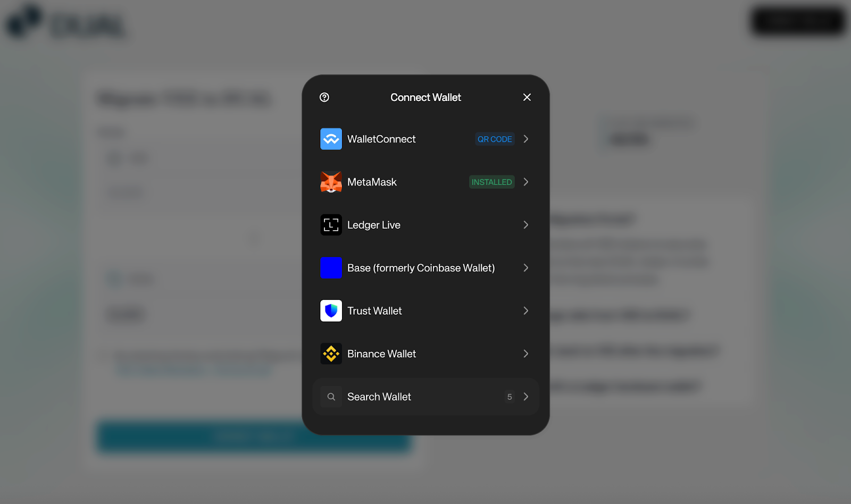Click the magnifying glass in Search Wallet
This screenshot has width=851, height=504.
pyautogui.click(x=331, y=397)
